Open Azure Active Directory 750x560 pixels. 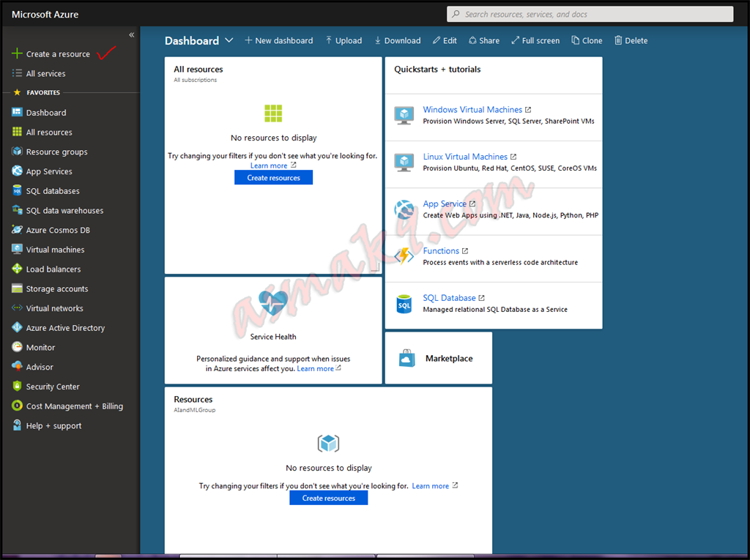pos(18,327)
